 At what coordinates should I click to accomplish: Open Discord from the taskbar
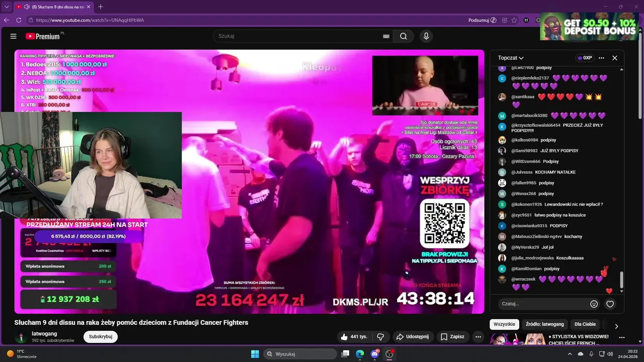[x=374, y=354]
